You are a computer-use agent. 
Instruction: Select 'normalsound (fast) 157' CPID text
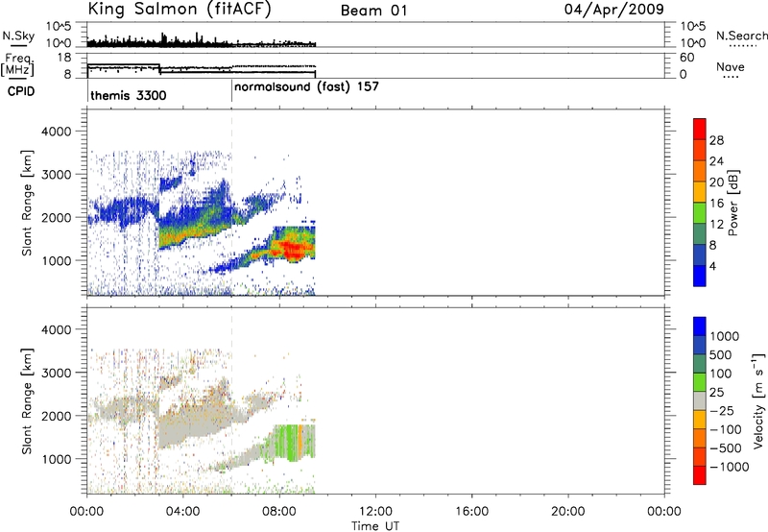(x=306, y=87)
